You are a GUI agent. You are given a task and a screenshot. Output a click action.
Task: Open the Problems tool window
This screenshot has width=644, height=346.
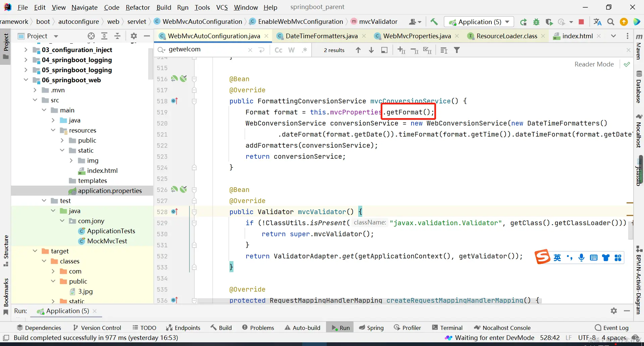(x=258, y=328)
